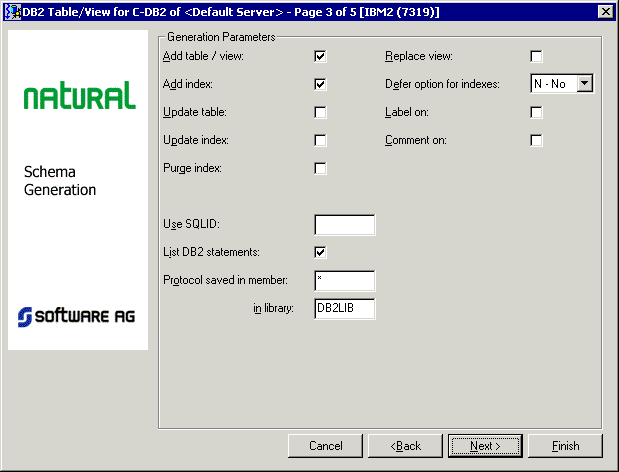
Task: Focus the Protocol saved in member field
Action: point(344,281)
